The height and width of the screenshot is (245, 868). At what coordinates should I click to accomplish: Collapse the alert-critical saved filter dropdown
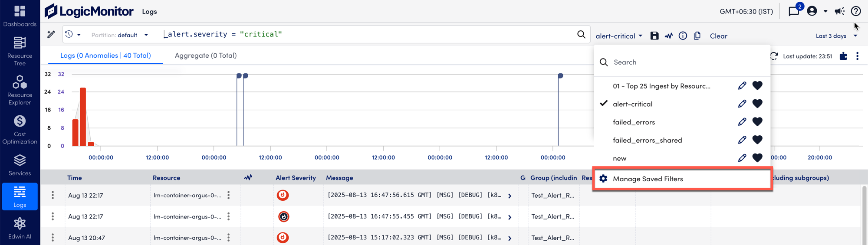point(619,36)
